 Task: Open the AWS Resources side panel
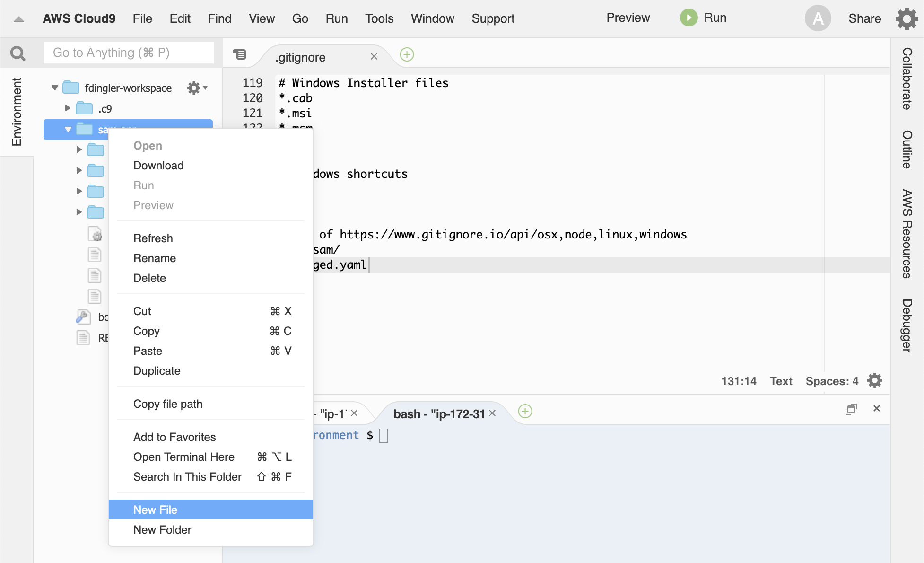click(907, 234)
